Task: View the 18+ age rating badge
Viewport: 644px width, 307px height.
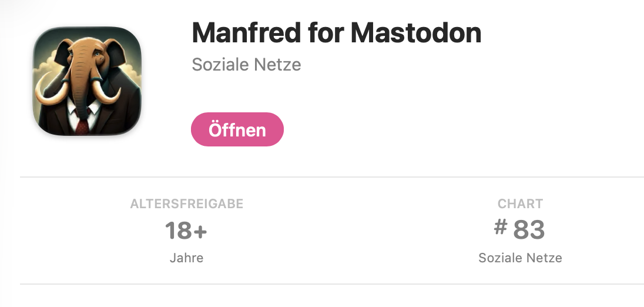Action: 186,231
